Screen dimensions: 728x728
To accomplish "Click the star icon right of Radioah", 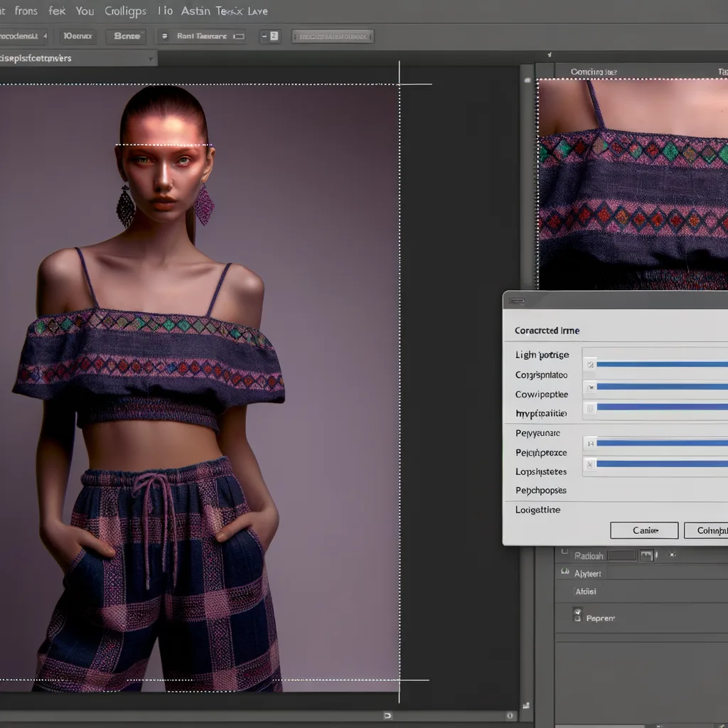I will pos(673,555).
